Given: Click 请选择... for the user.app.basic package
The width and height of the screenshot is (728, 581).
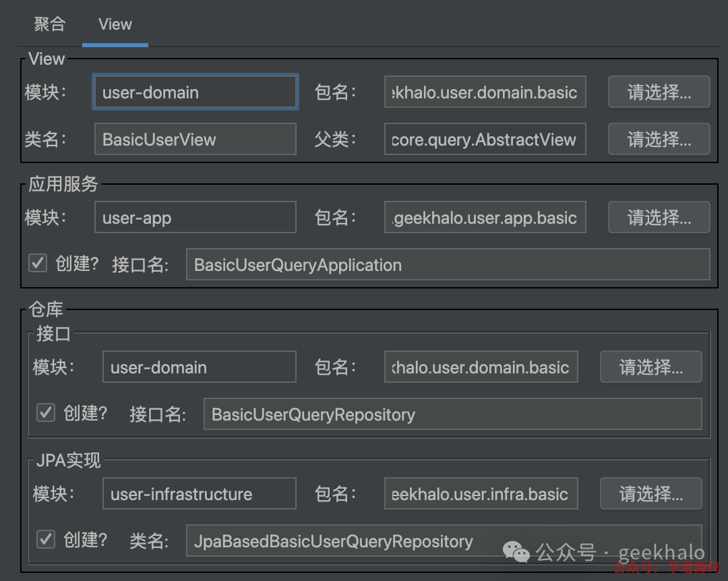Looking at the screenshot, I should point(659,217).
